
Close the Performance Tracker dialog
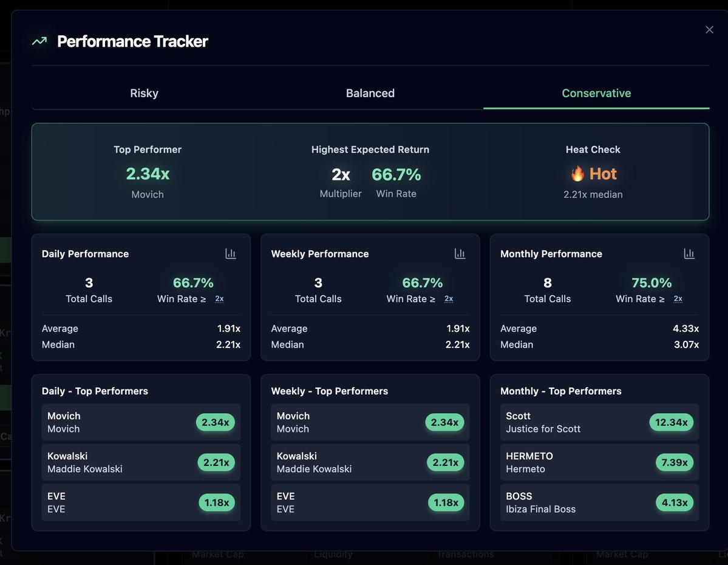(x=709, y=30)
